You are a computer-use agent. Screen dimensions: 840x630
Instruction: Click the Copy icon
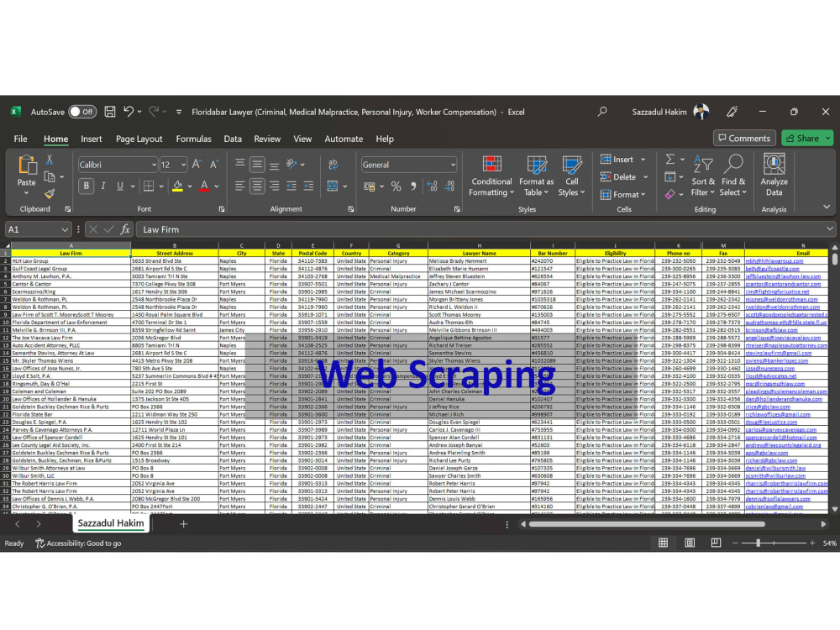(50, 176)
